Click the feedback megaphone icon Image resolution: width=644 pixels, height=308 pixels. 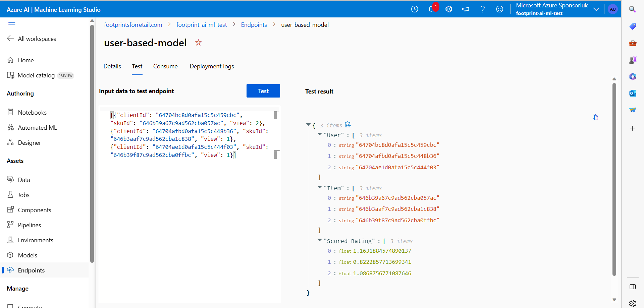pos(466,9)
